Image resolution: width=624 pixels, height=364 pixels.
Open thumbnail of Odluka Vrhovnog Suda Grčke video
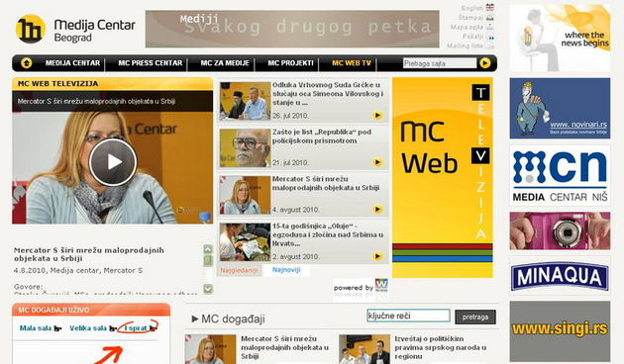point(245,101)
